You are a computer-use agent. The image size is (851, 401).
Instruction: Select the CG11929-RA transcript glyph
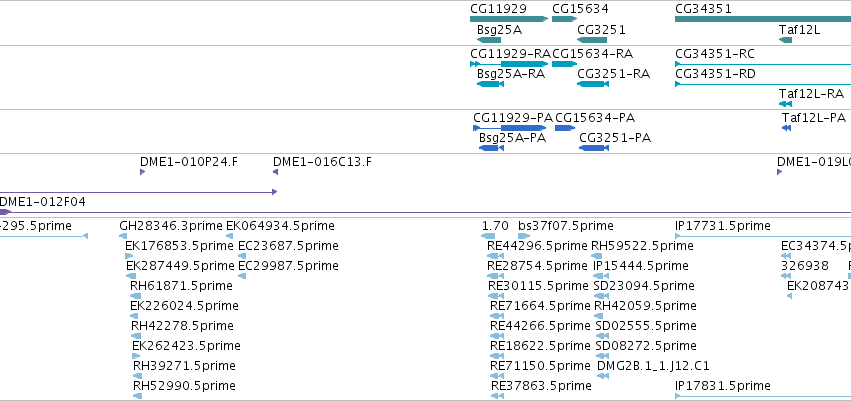(x=509, y=64)
